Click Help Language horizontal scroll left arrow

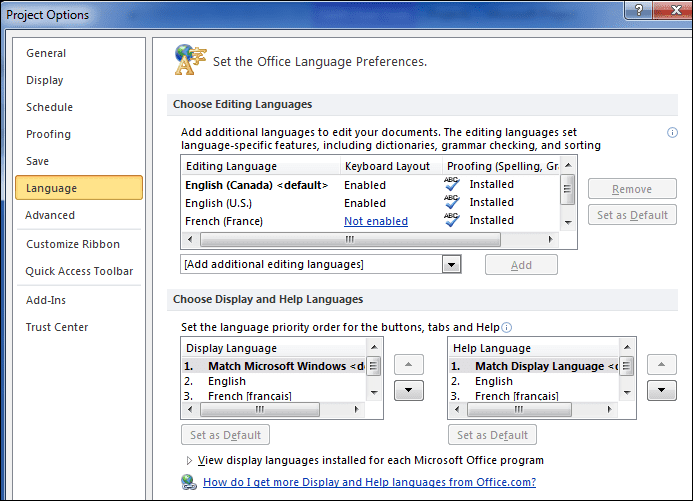tap(457, 410)
